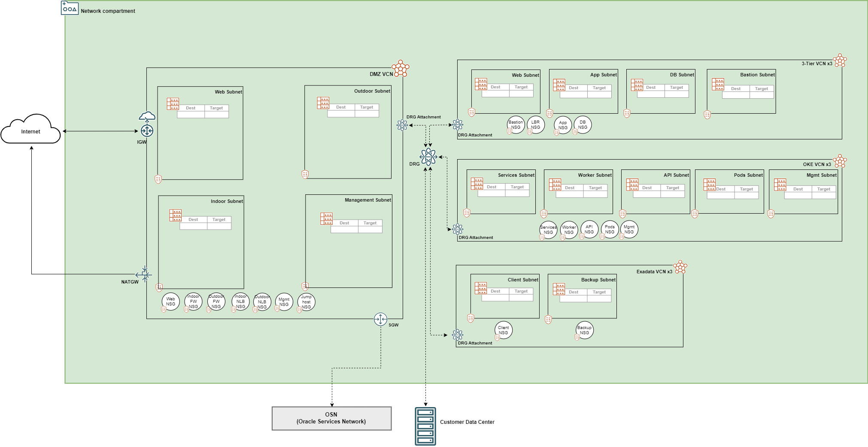Click Exadata VCN DRG Attachment icon

point(458,335)
